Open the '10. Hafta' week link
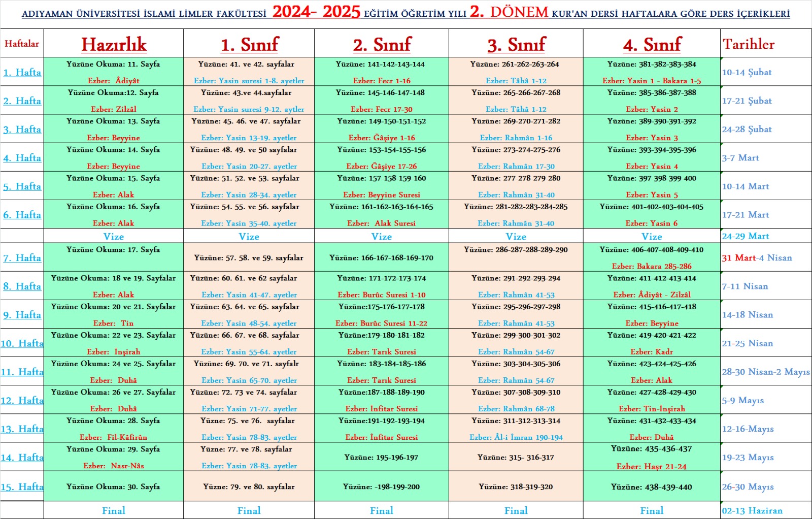 point(22,343)
